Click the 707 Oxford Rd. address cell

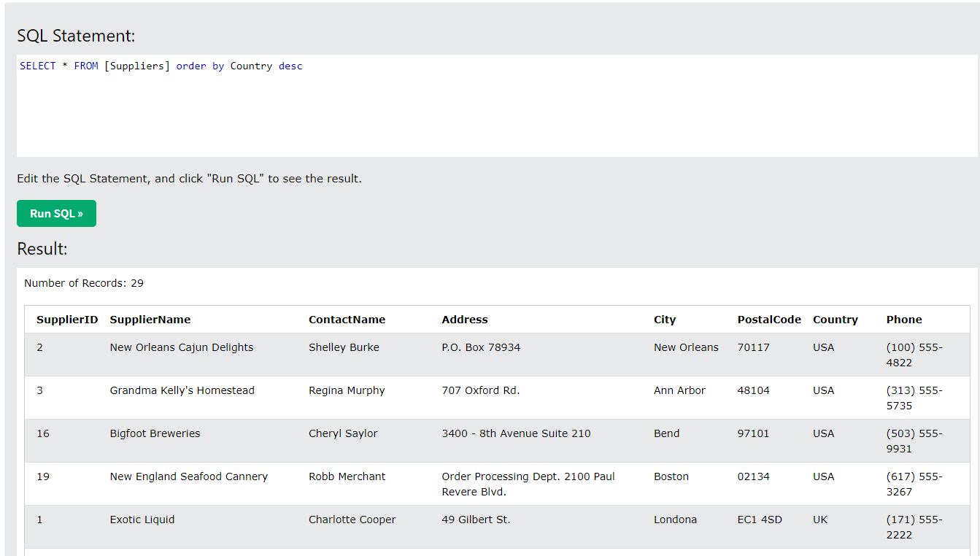point(481,390)
